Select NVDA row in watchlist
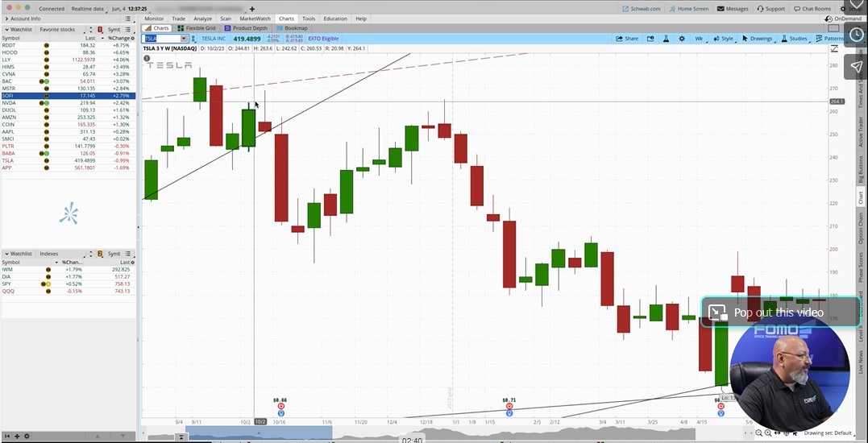The width and height of the screenshot is (868, 443). (x=68, y=103)
